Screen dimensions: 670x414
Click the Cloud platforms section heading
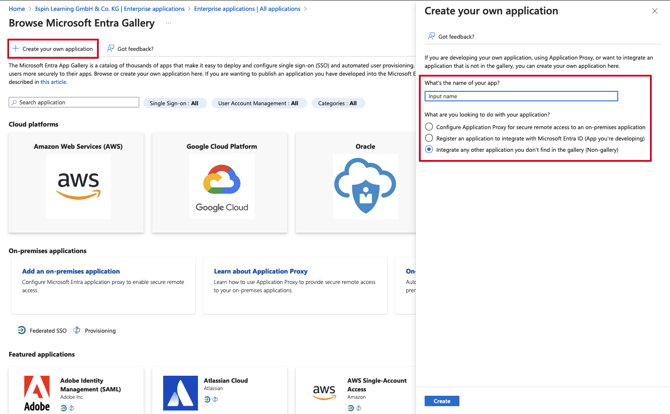(x=33, y=124)
